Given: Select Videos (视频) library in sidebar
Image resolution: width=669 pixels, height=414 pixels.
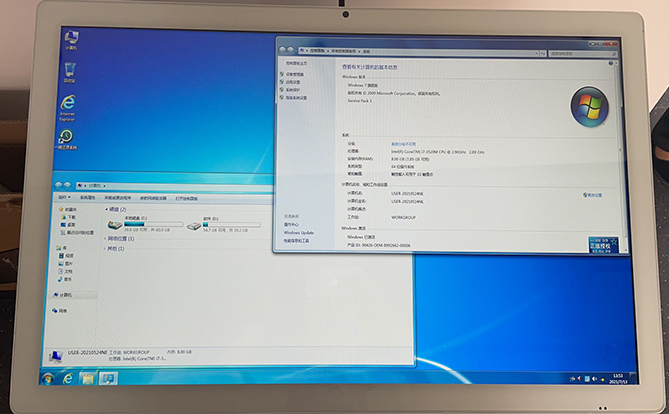Looking at the screenshot, I should point(66,256).
